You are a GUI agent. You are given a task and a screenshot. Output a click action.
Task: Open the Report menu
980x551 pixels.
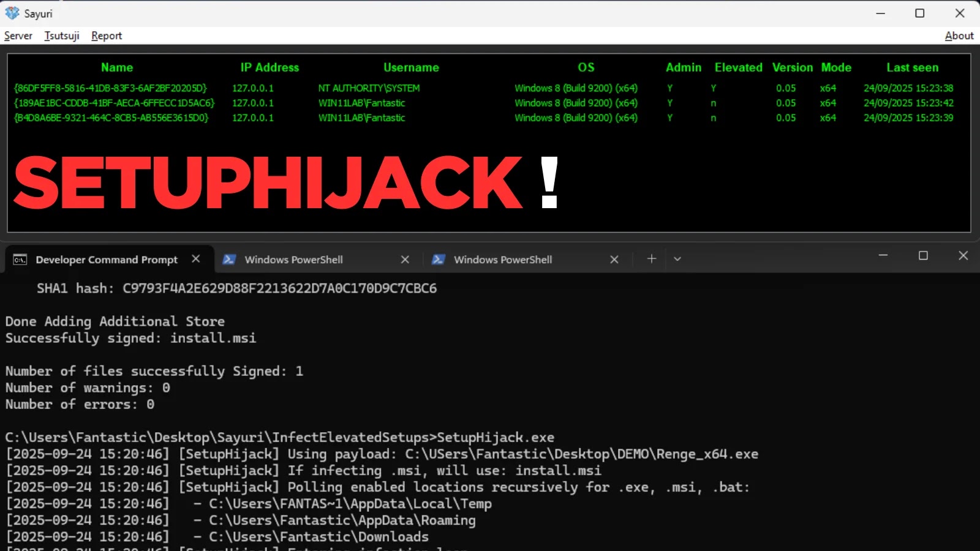(x=107, y=36)
